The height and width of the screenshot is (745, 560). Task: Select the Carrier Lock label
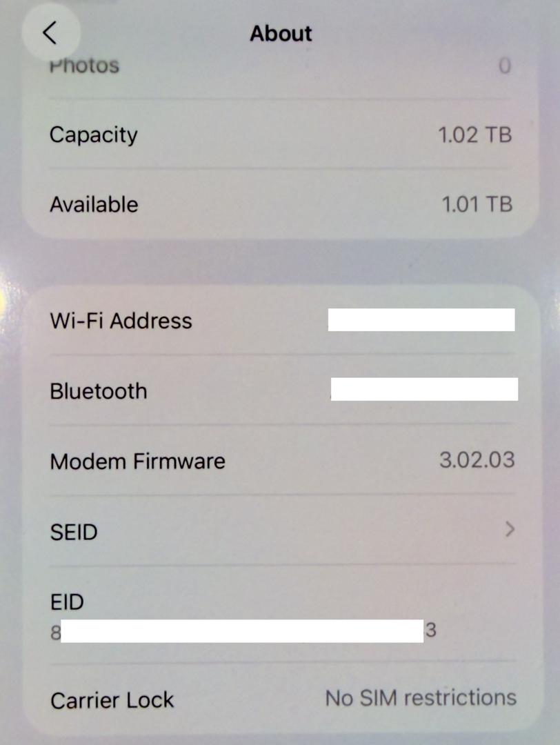click(x=112, y=700)
